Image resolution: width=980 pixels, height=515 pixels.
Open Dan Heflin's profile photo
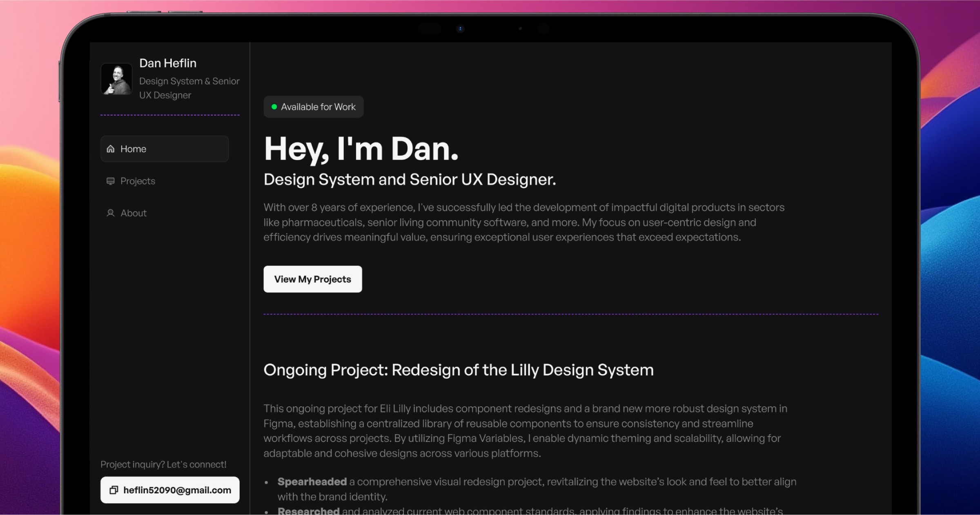pyautogui.click(x=116, y=79)
